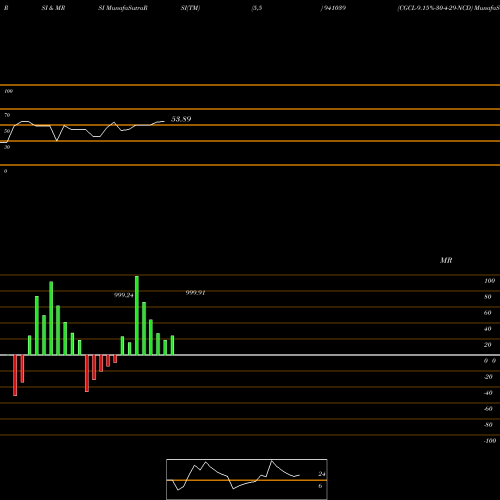Click the MR axis label 60
This screenshot has width=500, height=500.
[x=488, y=313]
